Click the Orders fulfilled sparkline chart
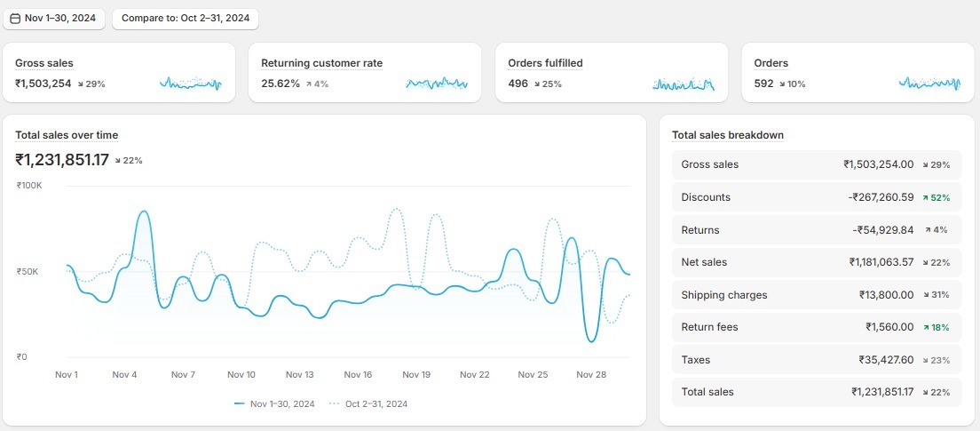The height and width of the screenshot is (431, 980). click(683, 84)
